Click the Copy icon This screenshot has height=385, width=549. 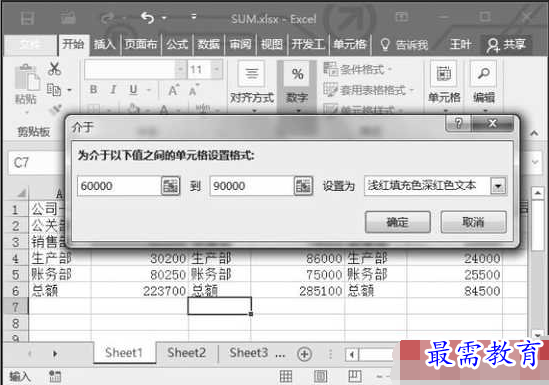click(x=54, y=90)
